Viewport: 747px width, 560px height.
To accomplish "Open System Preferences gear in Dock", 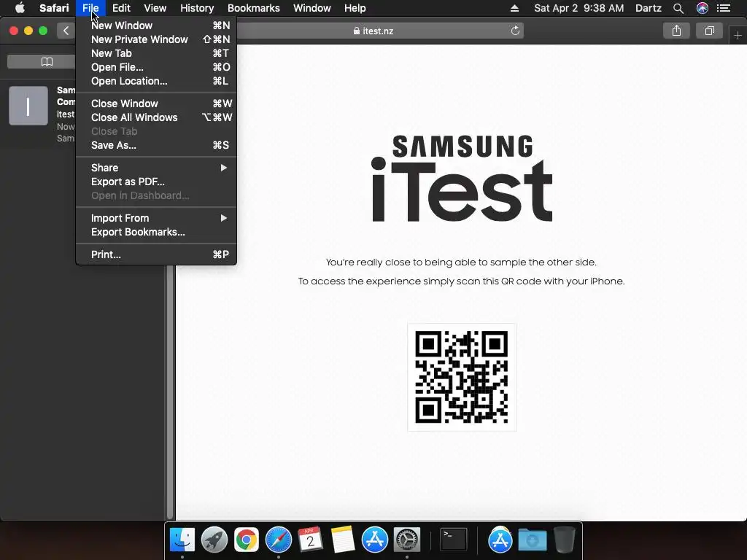I will (x=407, y=540).
